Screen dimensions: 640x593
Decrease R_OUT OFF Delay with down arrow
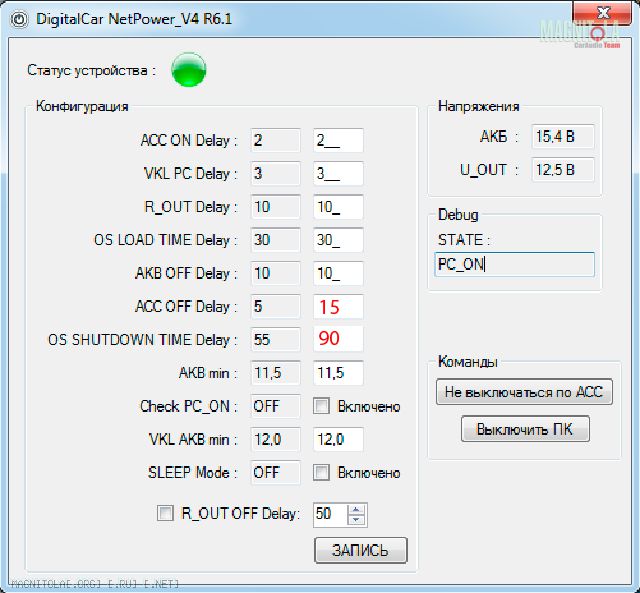pos(356,520)
